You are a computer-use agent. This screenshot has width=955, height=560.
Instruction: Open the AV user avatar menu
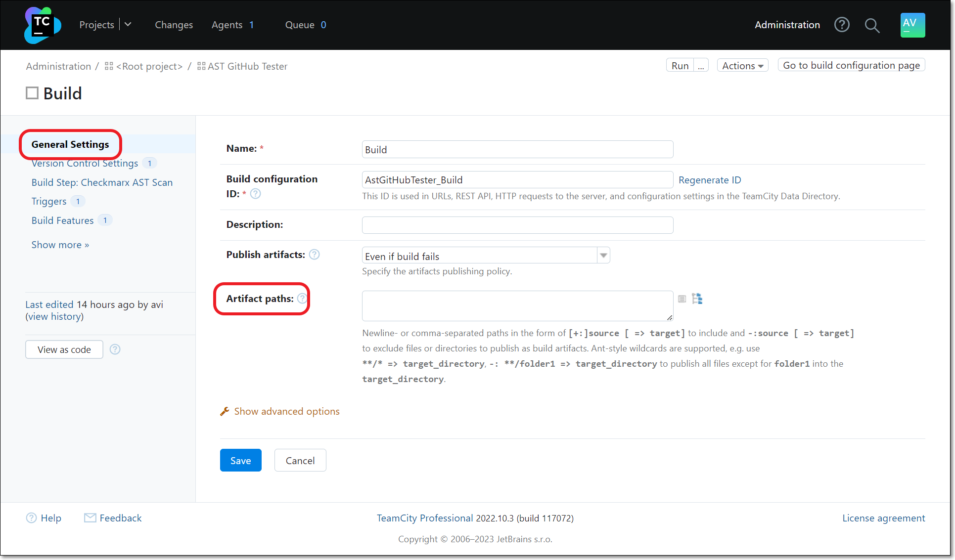[912, 25]
